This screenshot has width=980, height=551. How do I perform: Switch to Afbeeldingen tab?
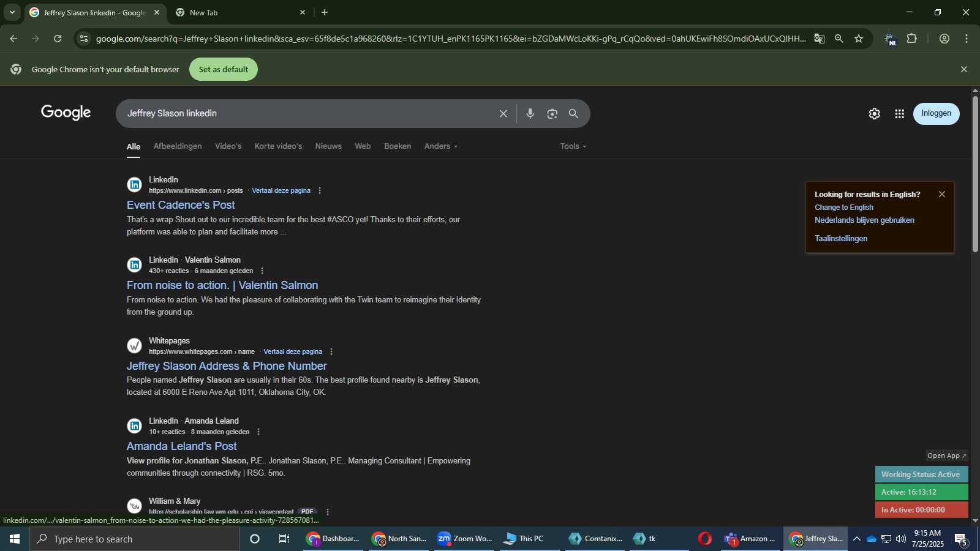click(x=178, y=146)
